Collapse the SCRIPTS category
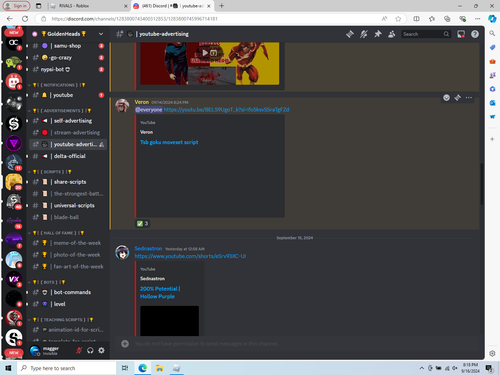 pos(52,172)
